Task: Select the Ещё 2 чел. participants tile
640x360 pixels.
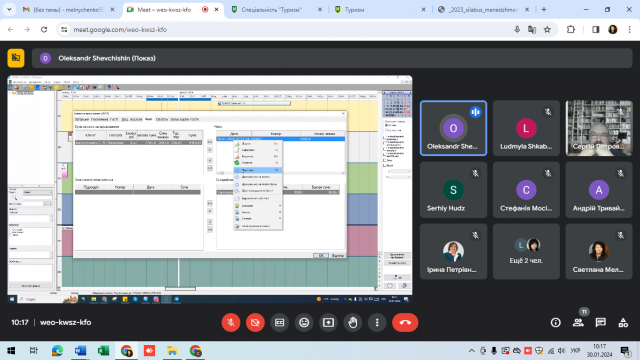Action: pos(526,251)
